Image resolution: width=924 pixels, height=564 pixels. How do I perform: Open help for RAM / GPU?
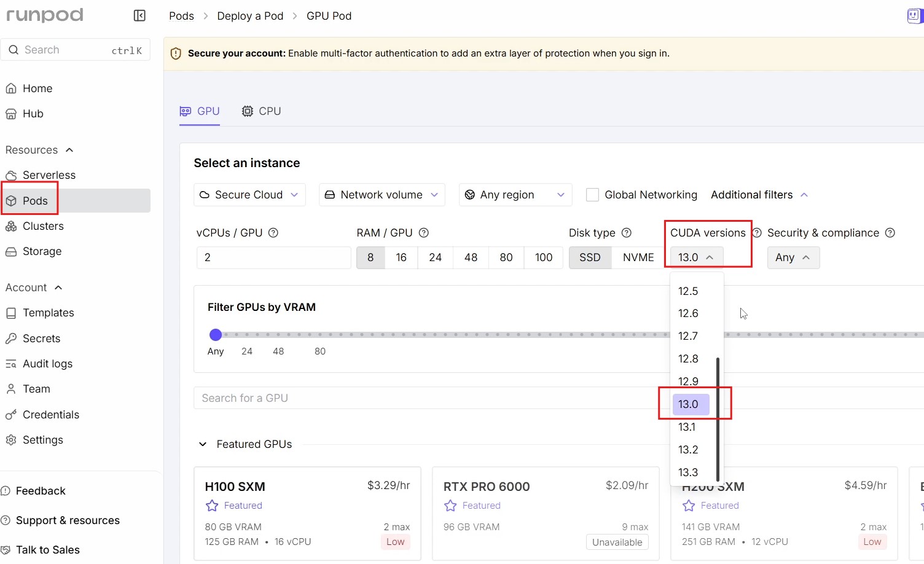point(424,233)
